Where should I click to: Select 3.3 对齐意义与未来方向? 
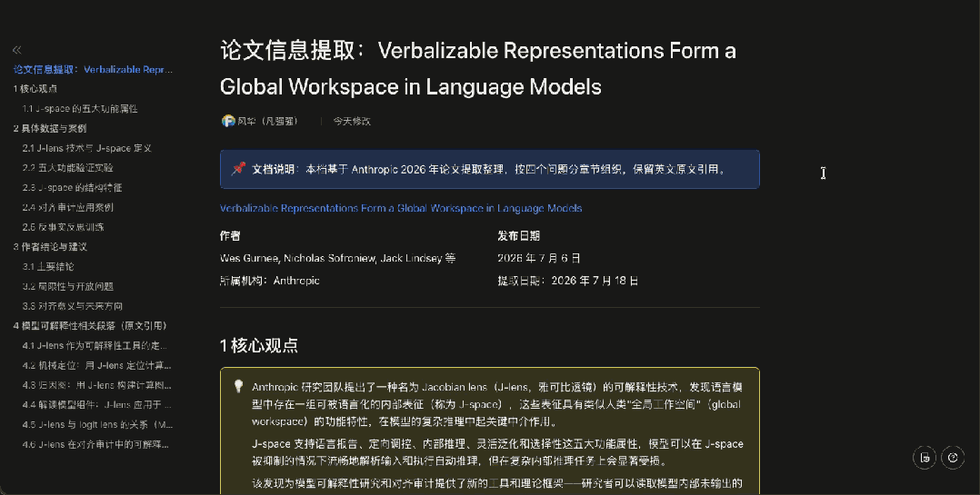[72, 306]
